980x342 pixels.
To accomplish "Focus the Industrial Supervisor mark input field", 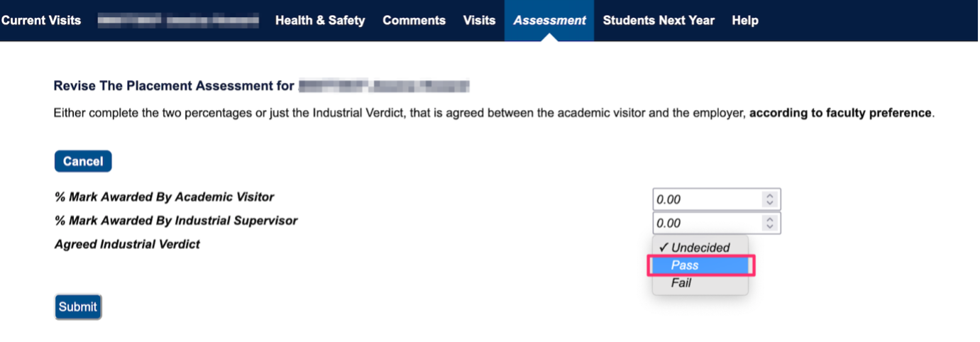I will [717, 223].
